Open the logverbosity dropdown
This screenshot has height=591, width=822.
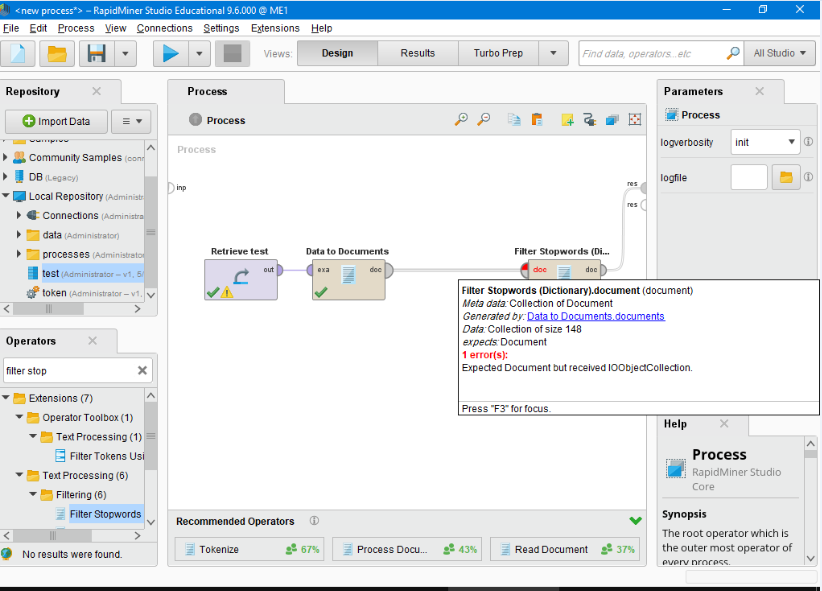point(765,142)
